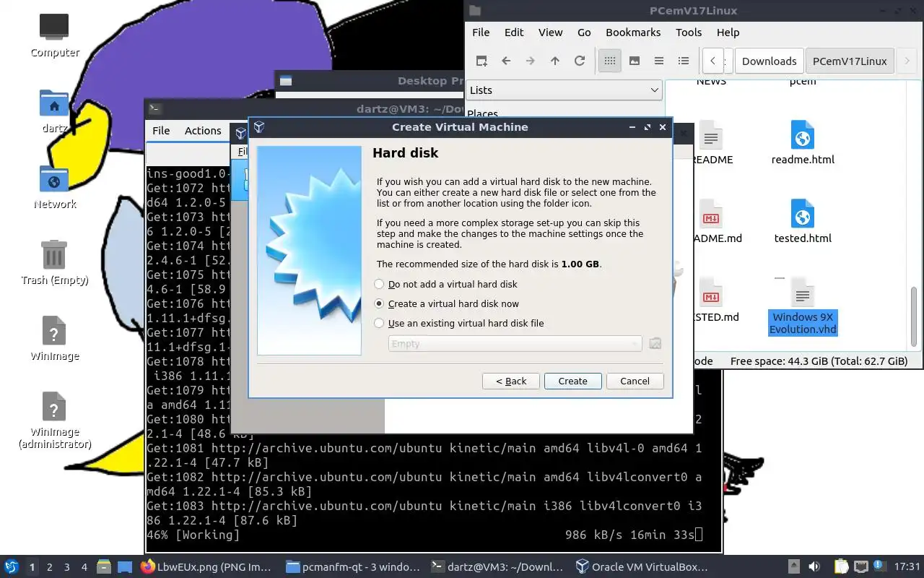Switch to virtual desktop 4
The image size is (924, 578).
(84, 567)
